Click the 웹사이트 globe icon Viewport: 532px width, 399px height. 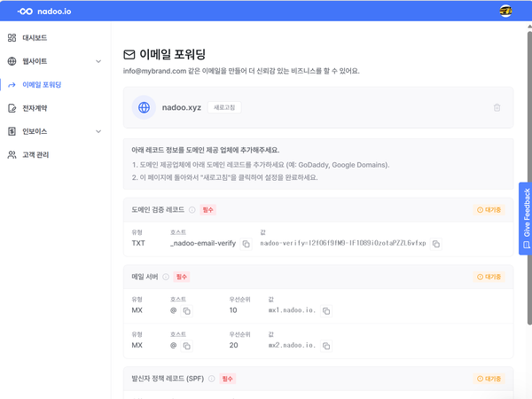point(12,61)
